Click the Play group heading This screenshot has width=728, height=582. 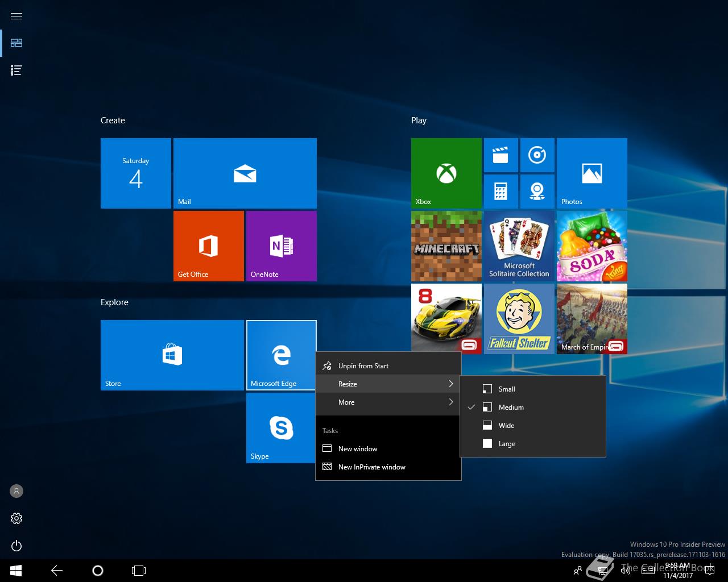click(419, 120)
